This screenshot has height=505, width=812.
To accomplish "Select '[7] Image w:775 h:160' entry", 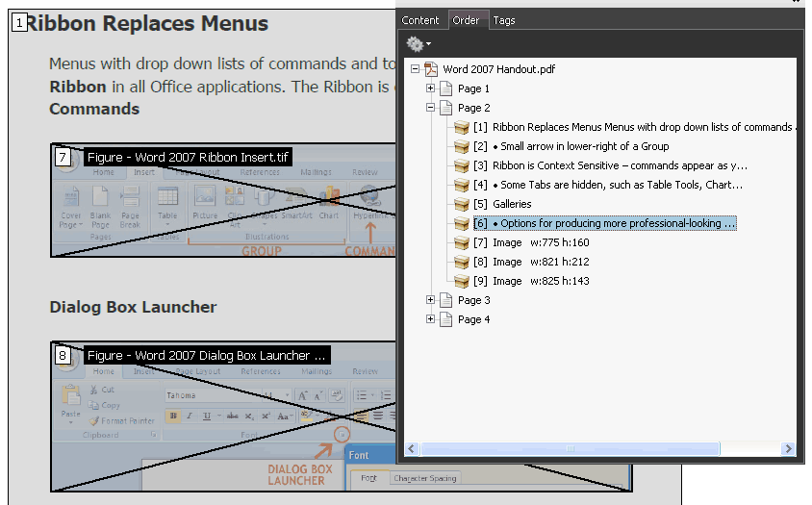I will coord(531,241).
